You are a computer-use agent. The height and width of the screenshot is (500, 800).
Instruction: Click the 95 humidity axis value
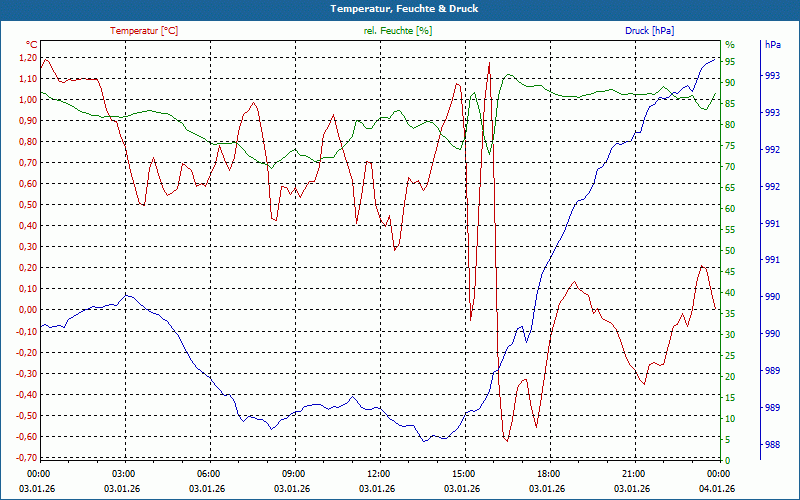click(730, 62)
